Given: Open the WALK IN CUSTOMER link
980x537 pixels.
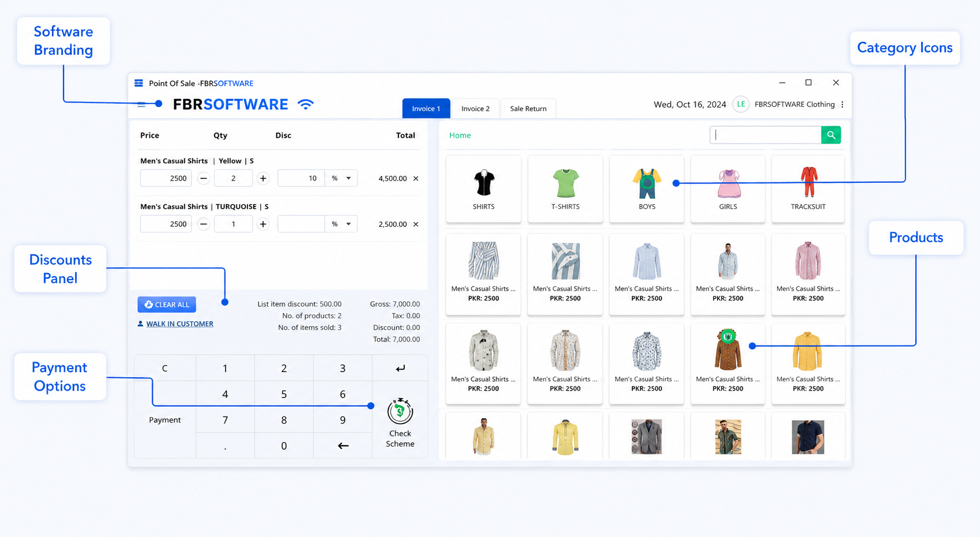Looking at the screenshot, I should pyautogui.click(x=179, y=324).
